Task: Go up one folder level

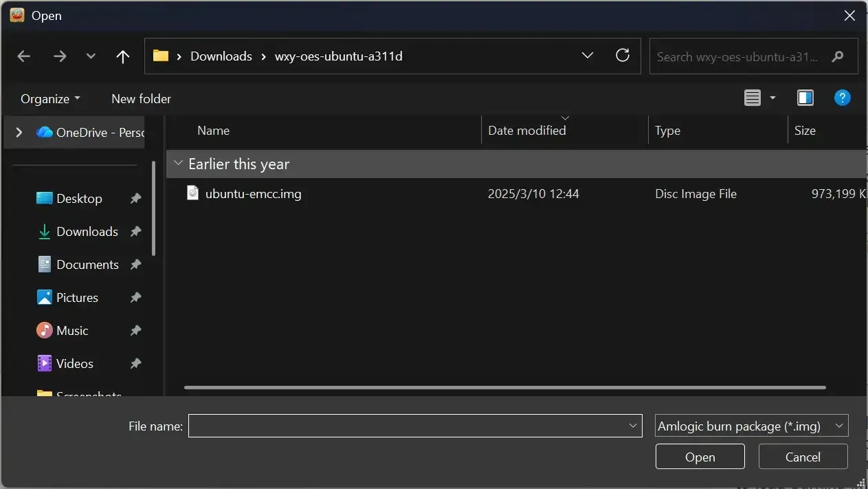Action: point(123,56)
